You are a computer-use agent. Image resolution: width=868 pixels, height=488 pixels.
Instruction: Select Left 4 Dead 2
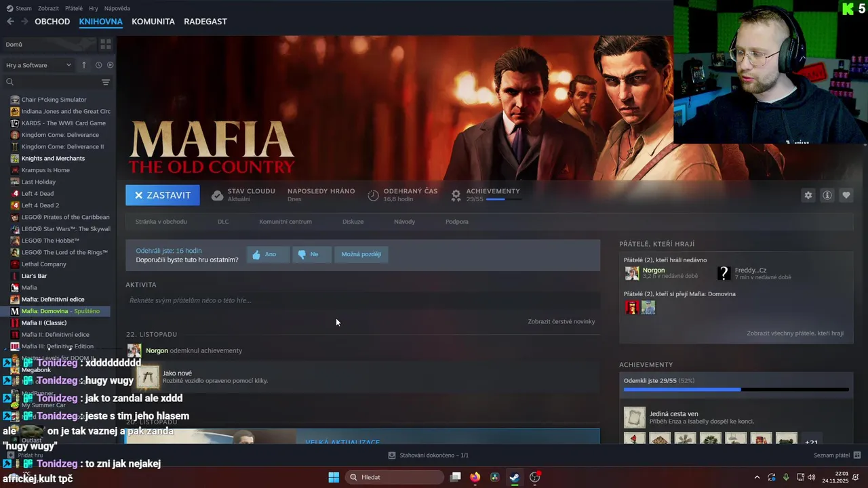point(40,205)
